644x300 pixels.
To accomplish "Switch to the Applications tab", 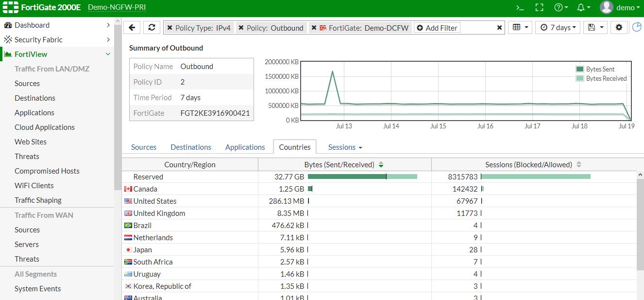I will pos(245,147).
